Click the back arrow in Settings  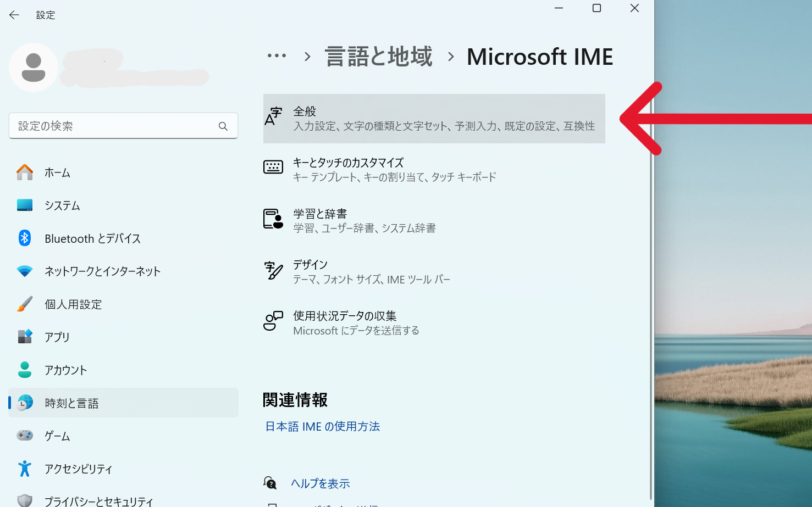(14, 15)
